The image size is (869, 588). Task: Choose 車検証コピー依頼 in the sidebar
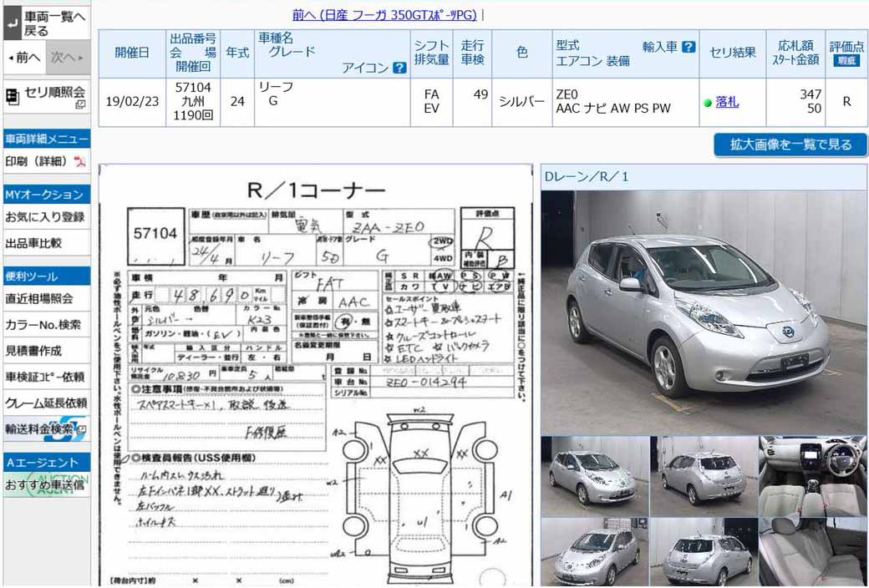[47, 377]
